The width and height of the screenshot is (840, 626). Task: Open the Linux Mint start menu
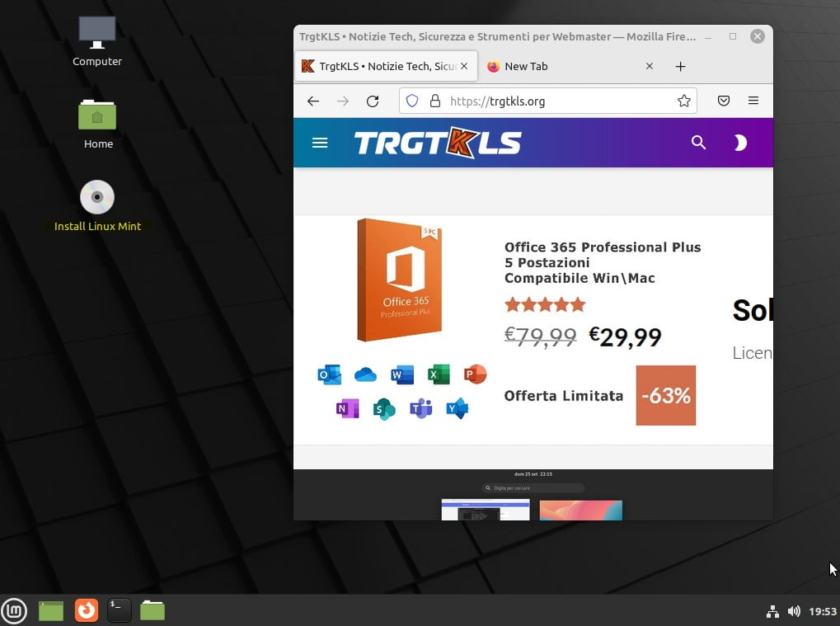pos(14,610)
